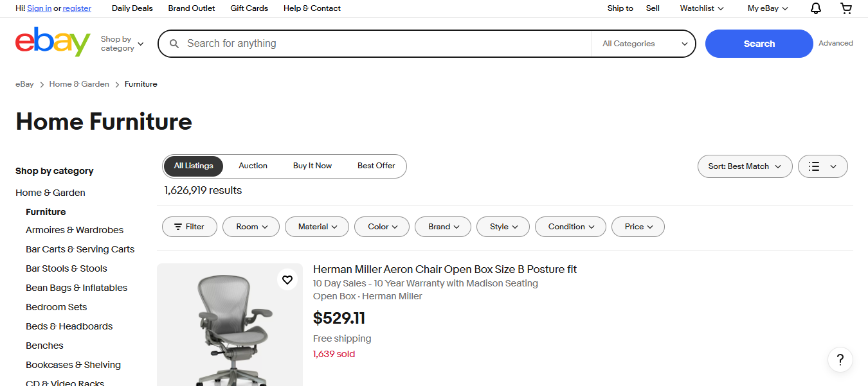The width and height of the screenshot is (868, 386).
Task: Click the register link
Action: (x=77, y=8)
